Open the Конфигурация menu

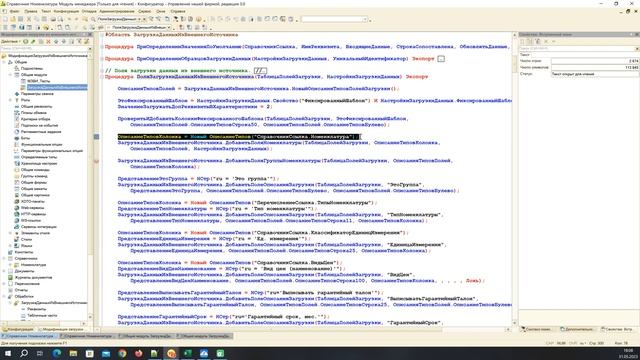pos(66,11)
